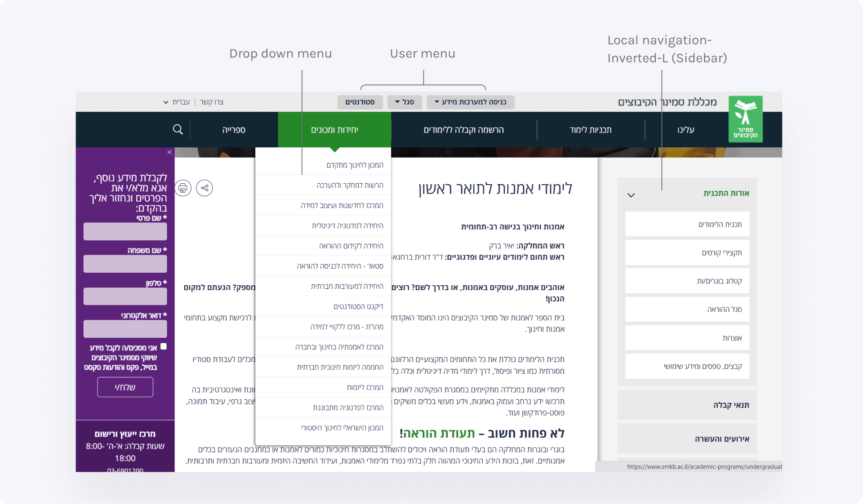This screenshot has width=863, height=504.
Task: Select the תכניות לימוד main menu item
Action: coord(591,130)
